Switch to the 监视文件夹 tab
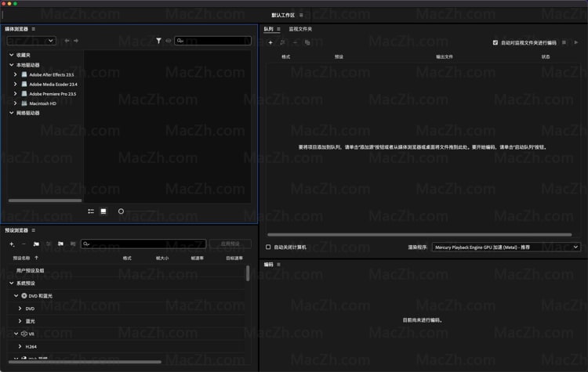Image resolution: width=588 pixels, height=372 pixels. coord(300,29)
